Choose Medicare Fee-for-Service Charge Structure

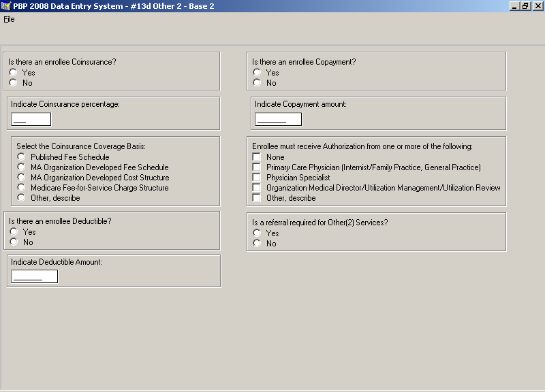[21, 188]
